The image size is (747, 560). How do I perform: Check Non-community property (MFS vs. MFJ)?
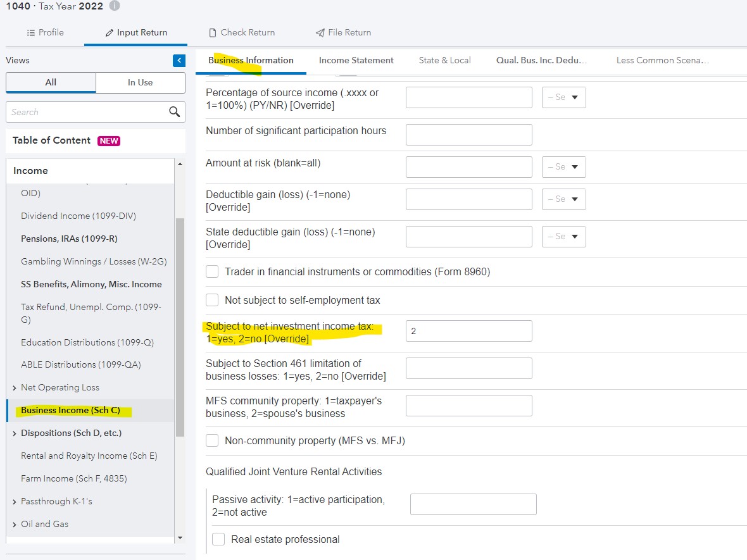point(212,441)
